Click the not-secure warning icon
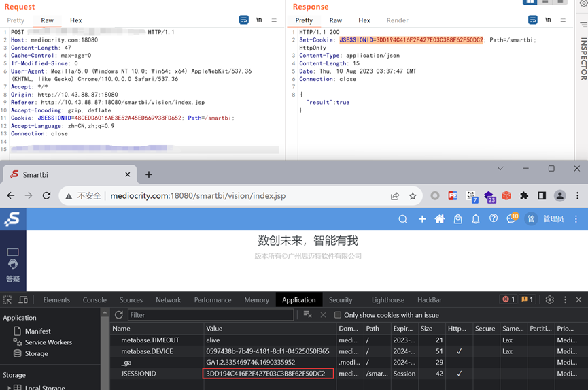Image resolution: width=588 pixels, height=390 pixels. click(x=69, y=196)
